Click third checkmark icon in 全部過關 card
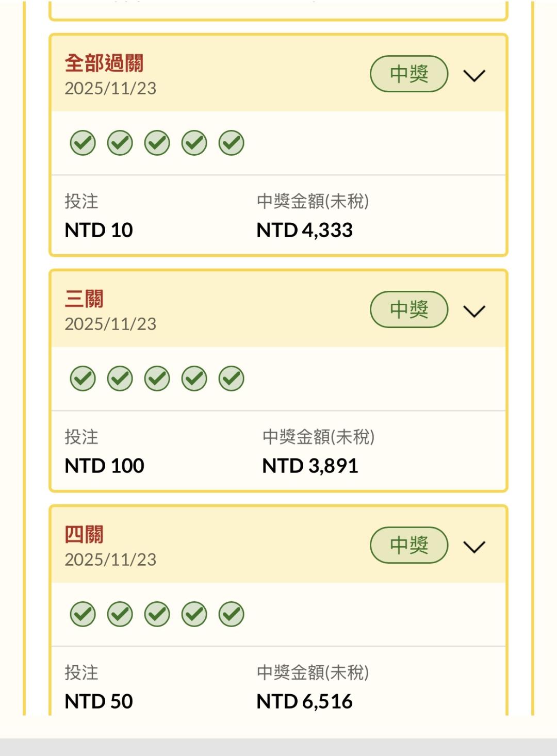This screenshot has width=557, height=756. 157,143
